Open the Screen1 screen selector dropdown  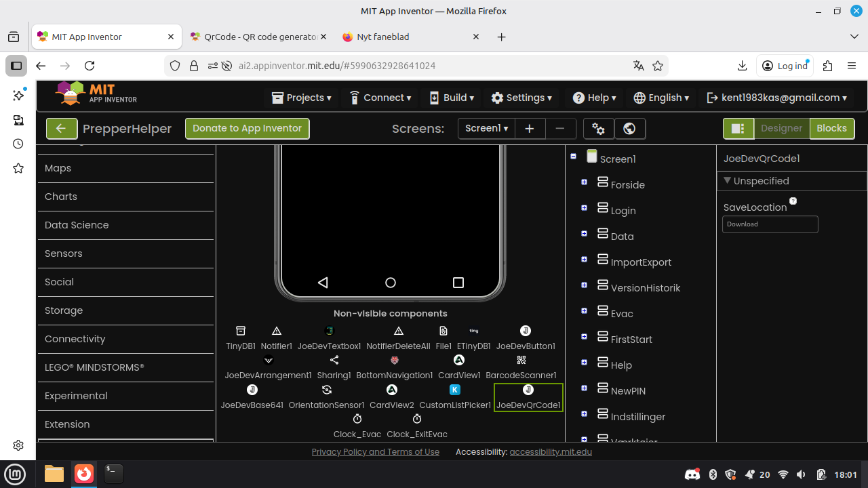[486, 128]
